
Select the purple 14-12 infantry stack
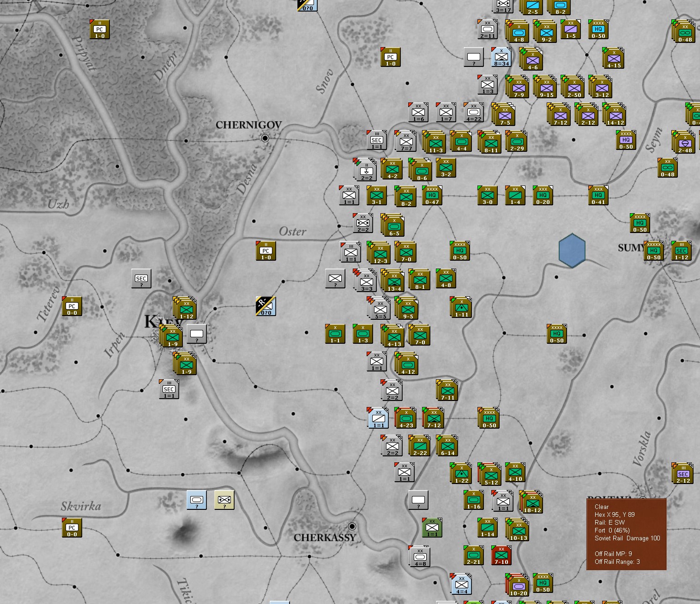615,115
